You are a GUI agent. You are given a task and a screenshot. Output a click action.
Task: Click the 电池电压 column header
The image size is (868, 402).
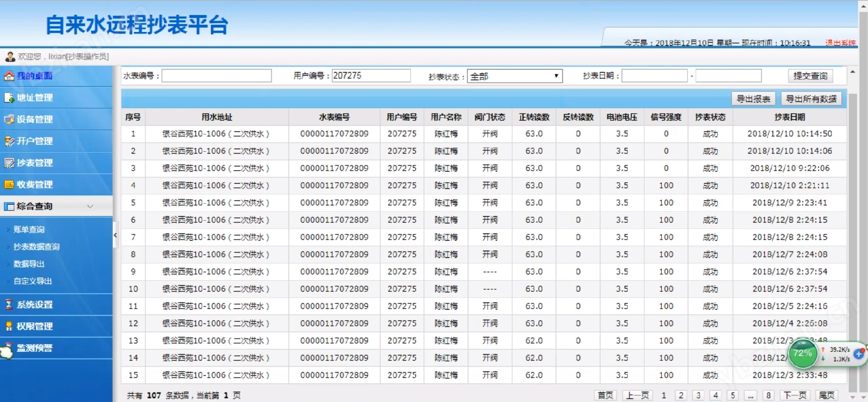coord(622,117)
